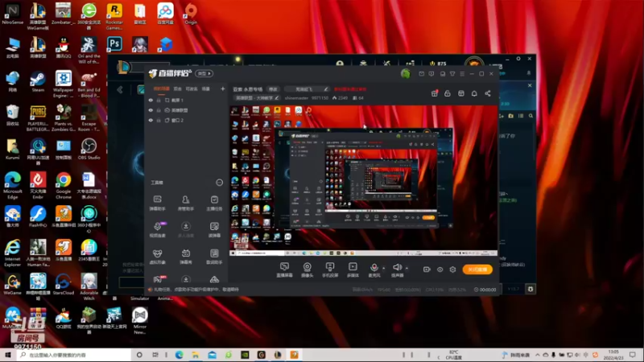Collapse the 工具箱 toolbox section

(219, 183)
